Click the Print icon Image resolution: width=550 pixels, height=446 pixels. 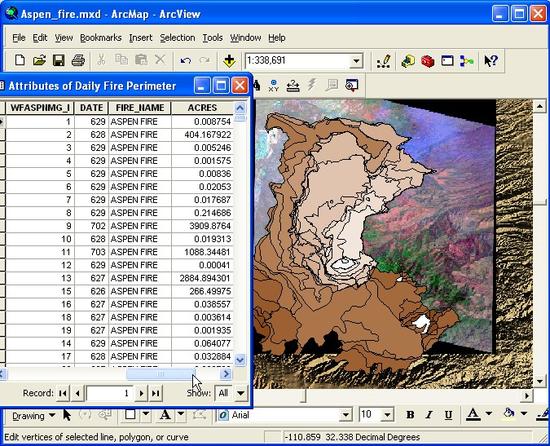78,60
